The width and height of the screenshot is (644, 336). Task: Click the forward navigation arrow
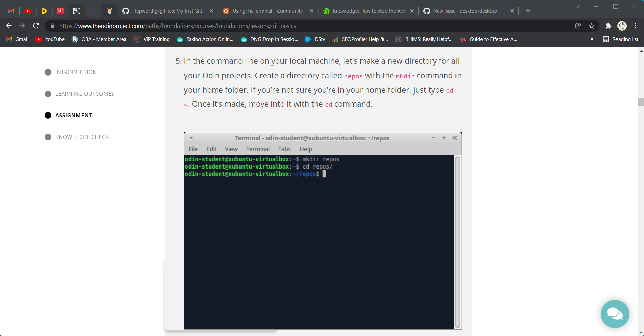22,26
